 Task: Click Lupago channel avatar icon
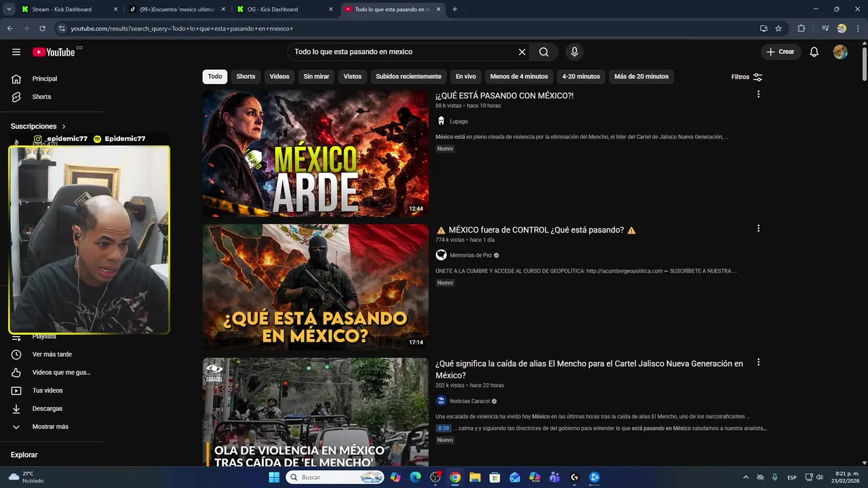pos(441,121)
